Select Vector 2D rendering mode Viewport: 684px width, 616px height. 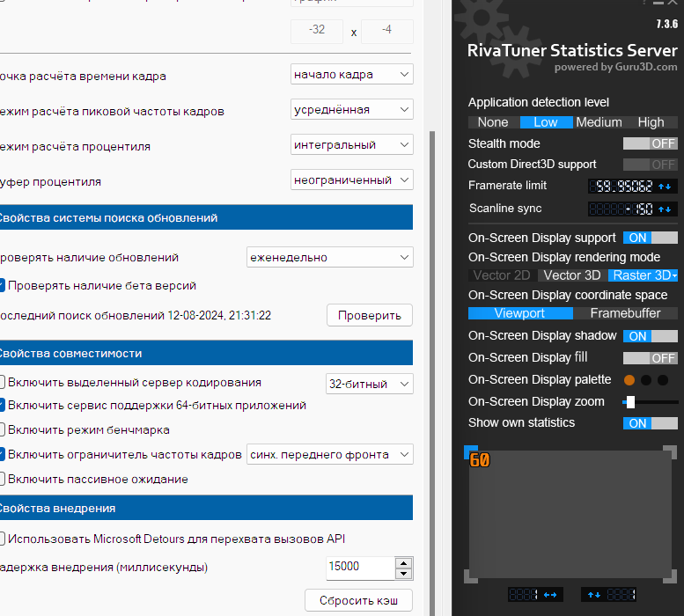(502, 275)
